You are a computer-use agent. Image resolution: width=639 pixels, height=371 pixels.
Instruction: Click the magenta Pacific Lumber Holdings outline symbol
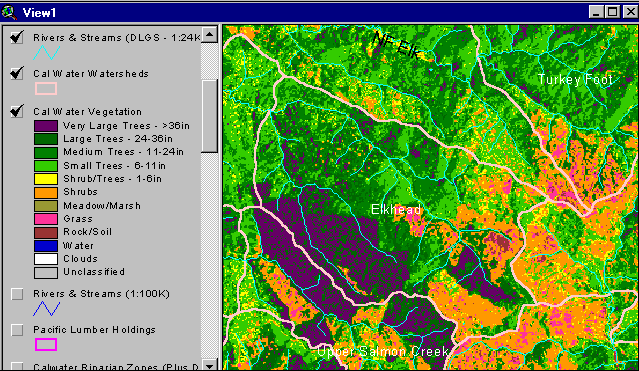[x=46, y=344]
